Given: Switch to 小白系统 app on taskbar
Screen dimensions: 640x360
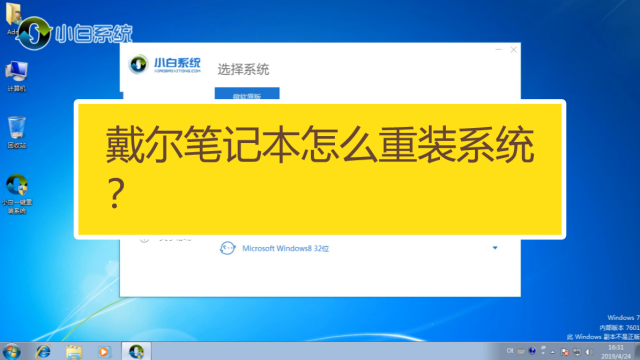Looking at the screenshot, I should point(136,351).
